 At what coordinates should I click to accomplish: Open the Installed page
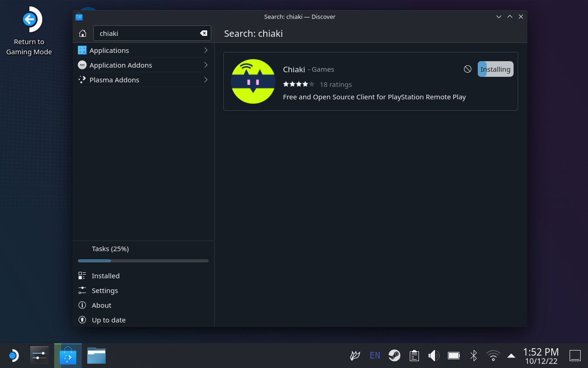[x=143, y=276]
